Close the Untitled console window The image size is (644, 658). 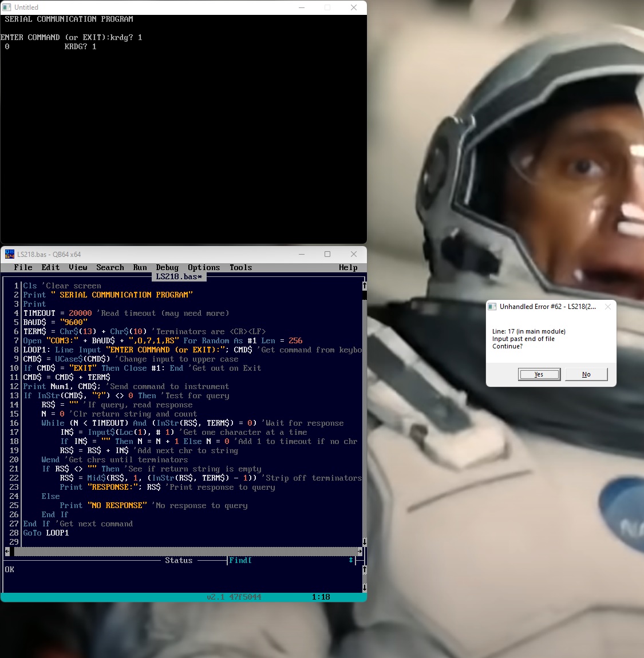[x=354, y=7]
